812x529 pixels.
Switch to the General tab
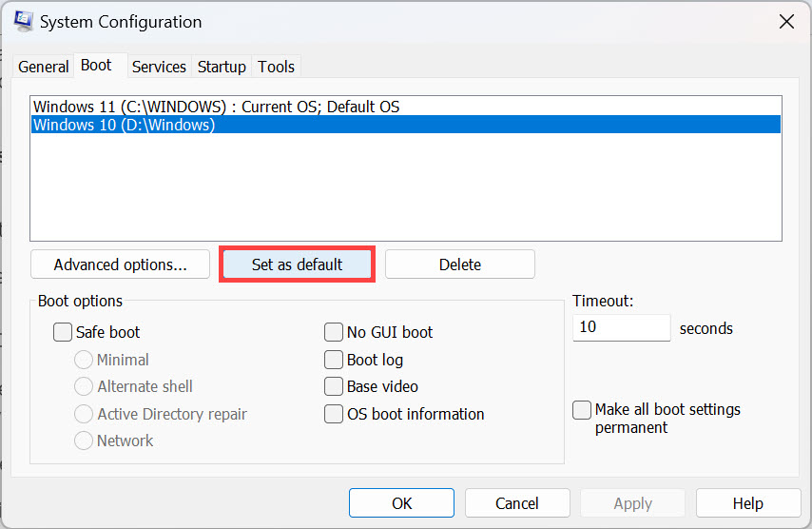[x=44, y=67]
